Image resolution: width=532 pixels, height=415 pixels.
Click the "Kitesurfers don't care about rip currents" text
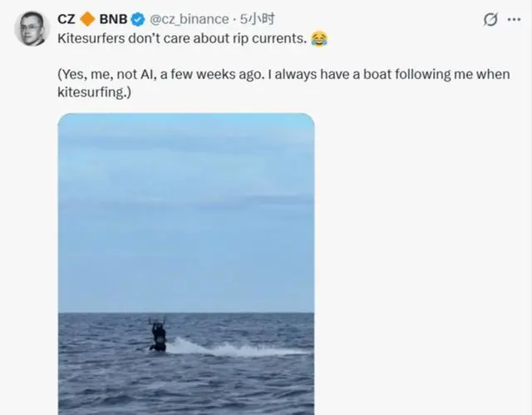click(182, 38)
